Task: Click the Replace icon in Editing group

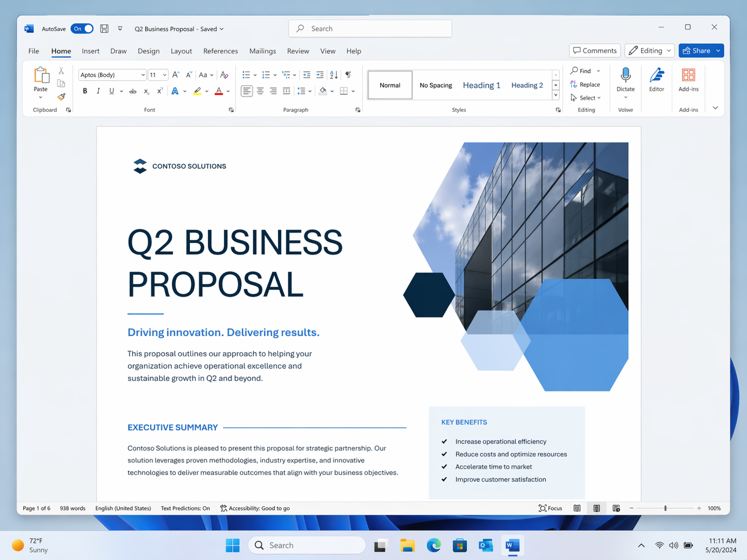Action: tap(574, 84)
